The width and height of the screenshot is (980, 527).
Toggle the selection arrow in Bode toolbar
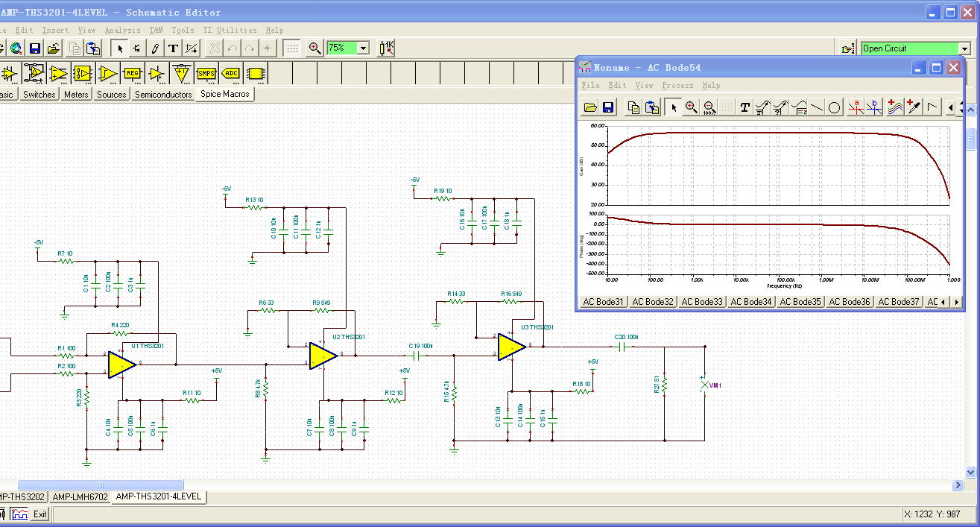pos(673,107)
